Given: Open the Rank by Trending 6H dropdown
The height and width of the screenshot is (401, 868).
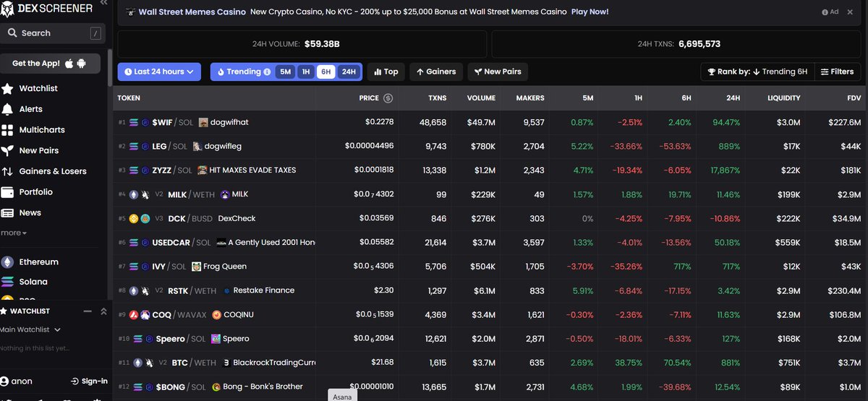Looking at the screenshot, I should 756,72.
